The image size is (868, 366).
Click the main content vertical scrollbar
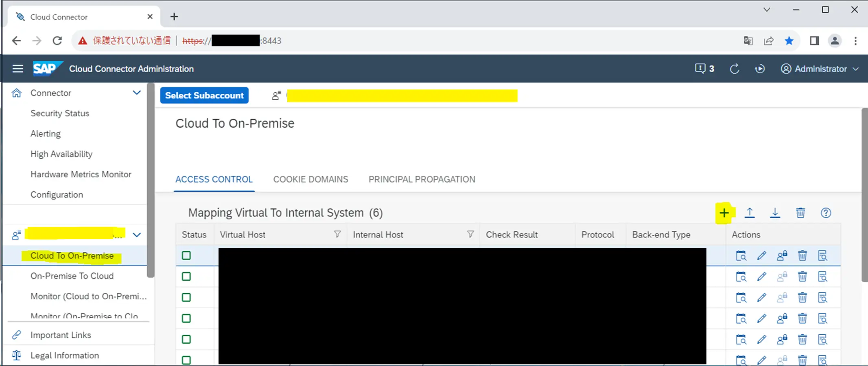pos(864,195)
